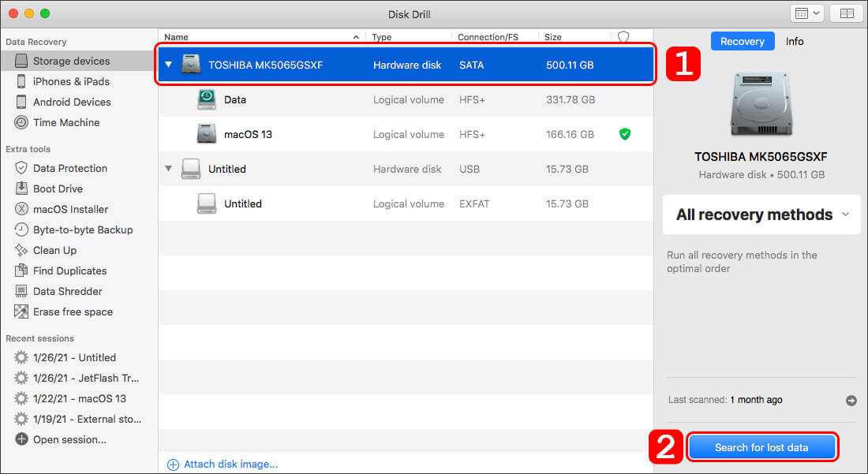Click the shield column header
The image size is (868, 474).
click(623, 37)
